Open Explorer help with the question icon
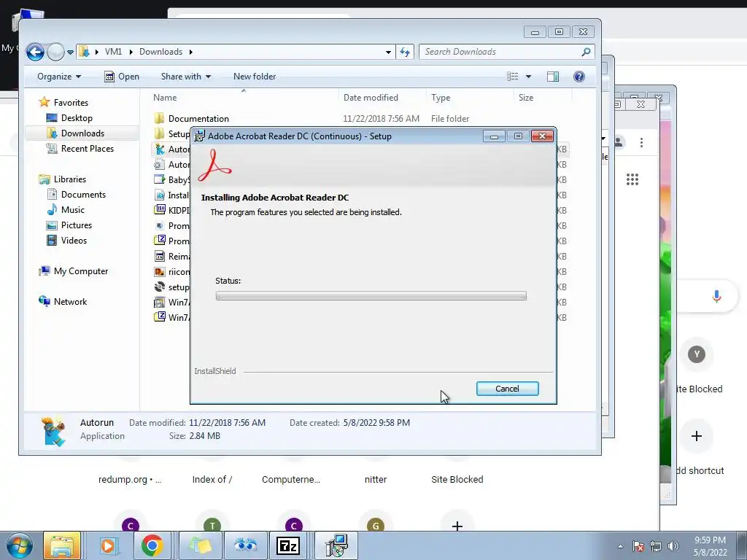Screen dimensions: 747x560 [x=578, y=77]
